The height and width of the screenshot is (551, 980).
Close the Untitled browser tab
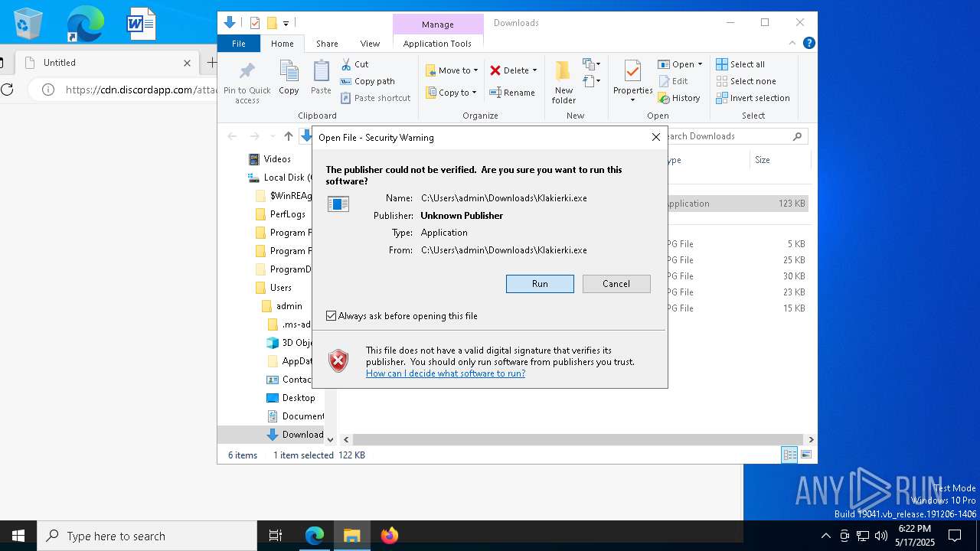coord(187,63)
